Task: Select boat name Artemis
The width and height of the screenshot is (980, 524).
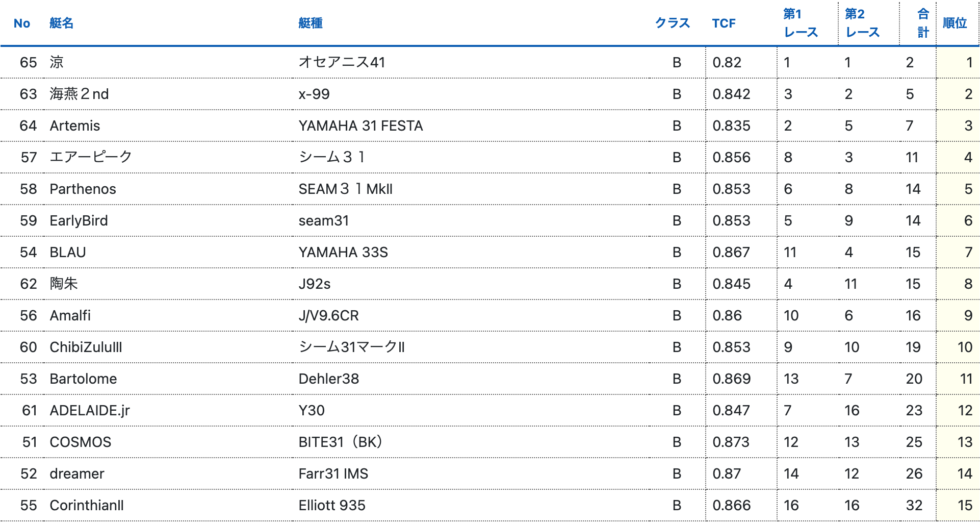Action: 75,126
